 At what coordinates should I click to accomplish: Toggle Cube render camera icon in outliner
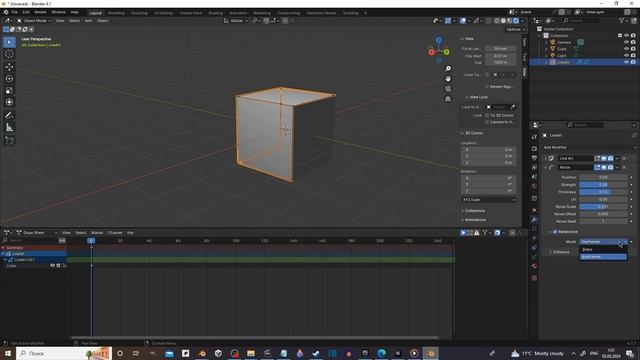point(633,49)
